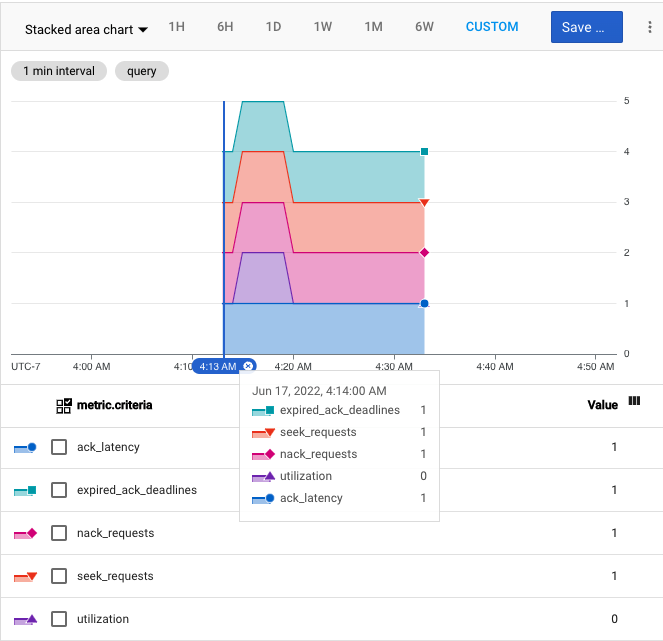Screen dimensions: 663x641
Task: Click the nack_requests pink diamond legend icon
Action: [x=26, y=533]
